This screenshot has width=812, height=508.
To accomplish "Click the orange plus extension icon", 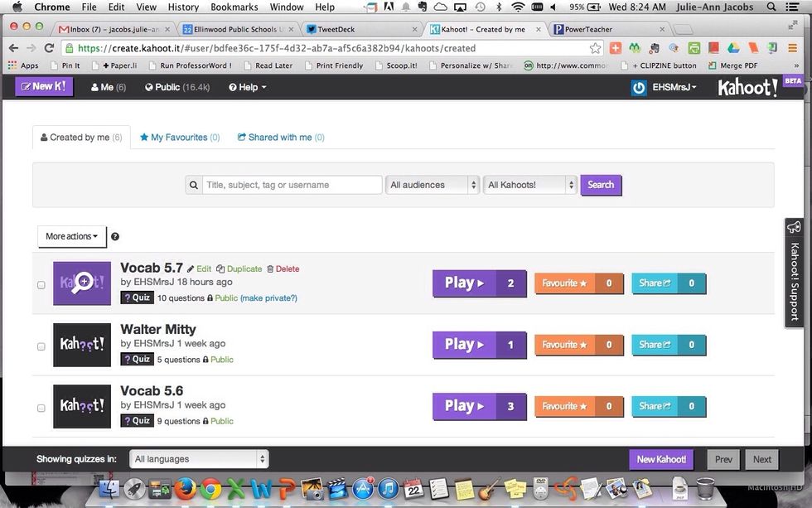I will (615, 48).
